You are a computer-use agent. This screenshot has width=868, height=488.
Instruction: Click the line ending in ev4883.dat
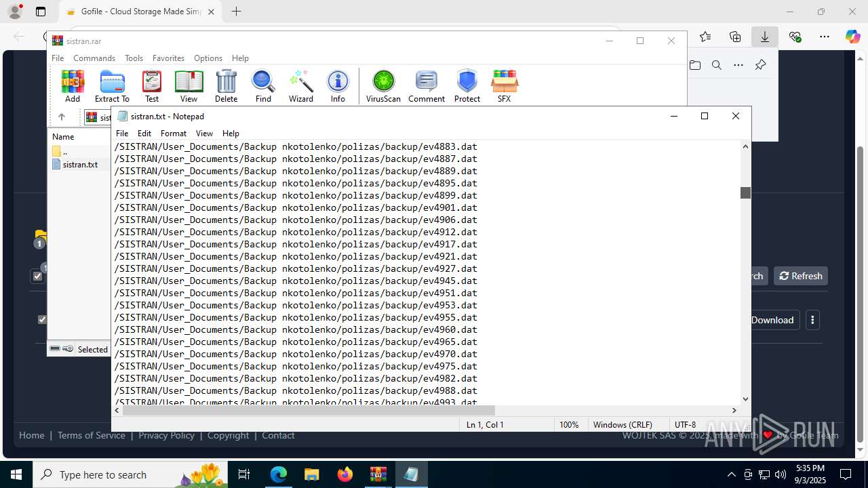[x=296, y=146]
